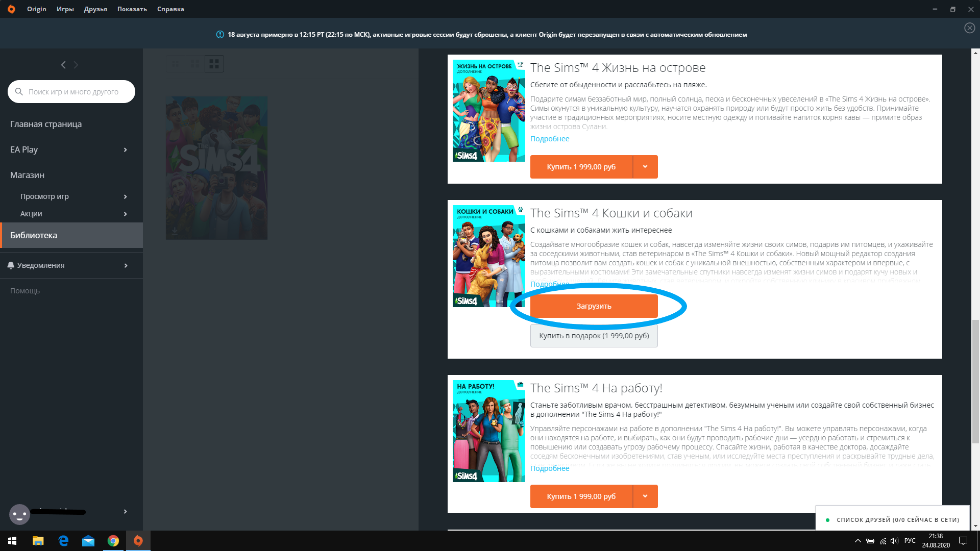Buy На работу! for 1 999,00 руб

point(581,496)
